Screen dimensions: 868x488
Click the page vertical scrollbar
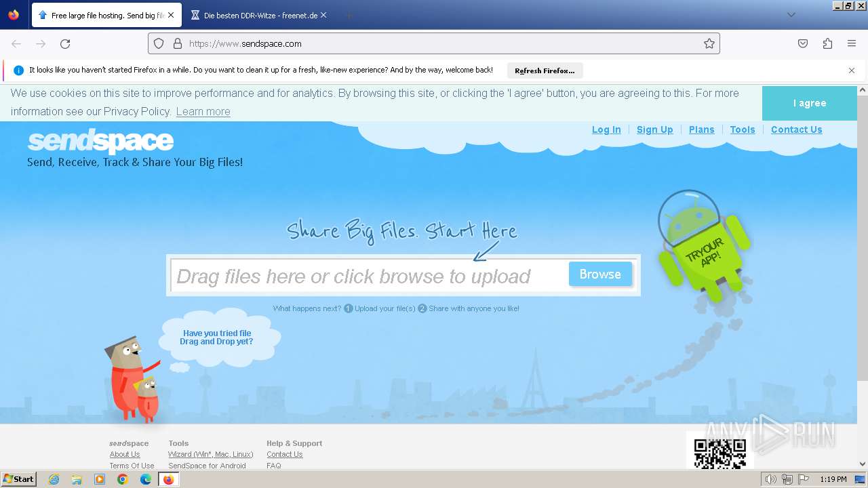[x=863, y=237]
